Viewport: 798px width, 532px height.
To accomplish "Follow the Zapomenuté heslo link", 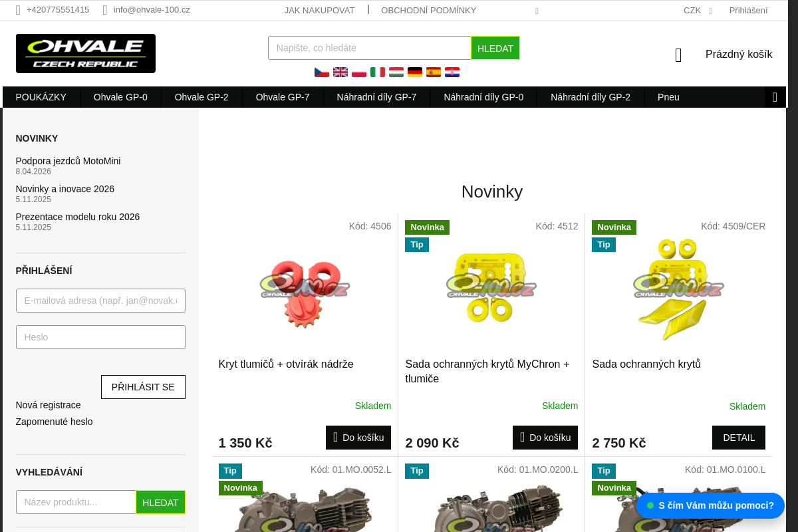I will 55,422.
